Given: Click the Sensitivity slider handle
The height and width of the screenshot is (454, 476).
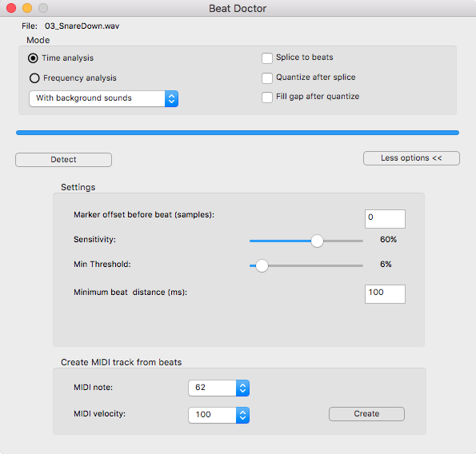Looking at the screenshot, I should [x=318, y=241].
